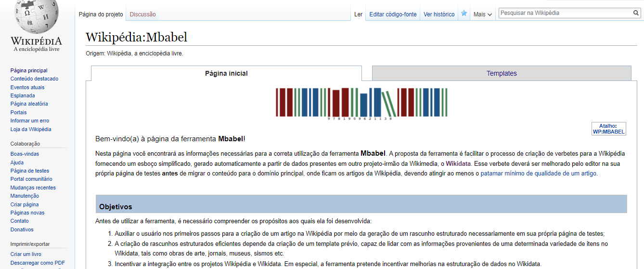Click the Mbabel bookshelf barcode image
644x269 pixels.
click(361, 103)
